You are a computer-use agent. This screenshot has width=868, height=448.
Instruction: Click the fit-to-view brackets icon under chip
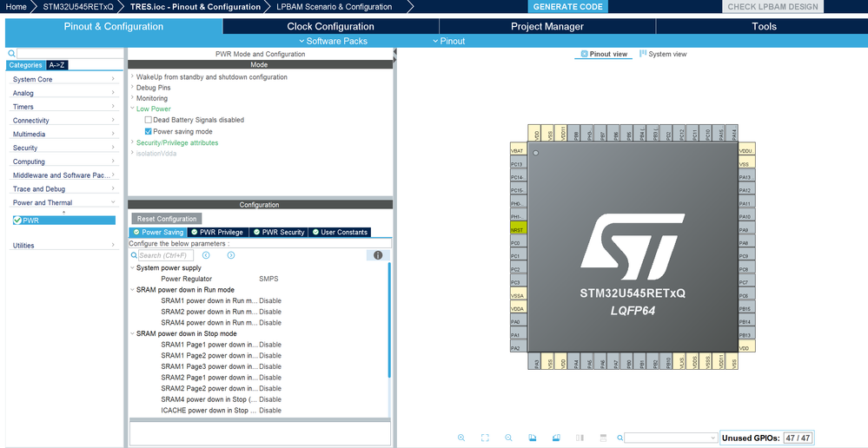(485, 438)
